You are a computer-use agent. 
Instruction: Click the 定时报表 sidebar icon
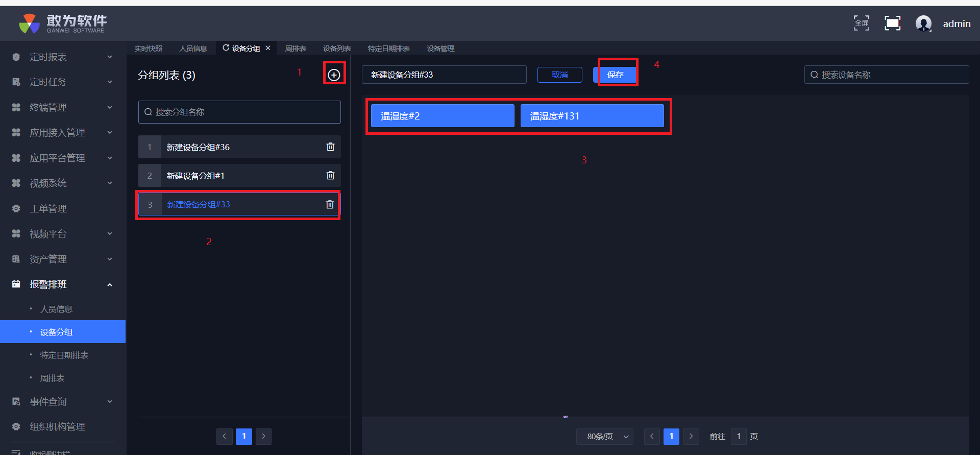click(16, 57)
